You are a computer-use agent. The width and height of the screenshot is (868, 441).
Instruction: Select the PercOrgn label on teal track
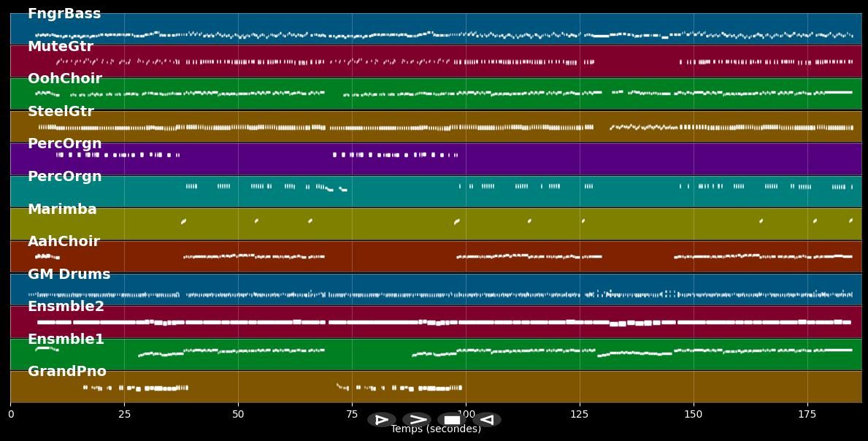(65, 177)
